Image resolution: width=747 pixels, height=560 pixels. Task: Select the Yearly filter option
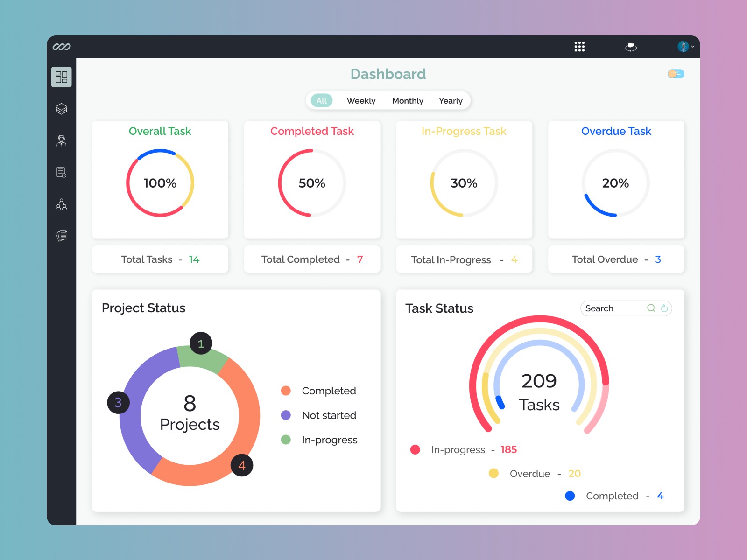point(450,100)
